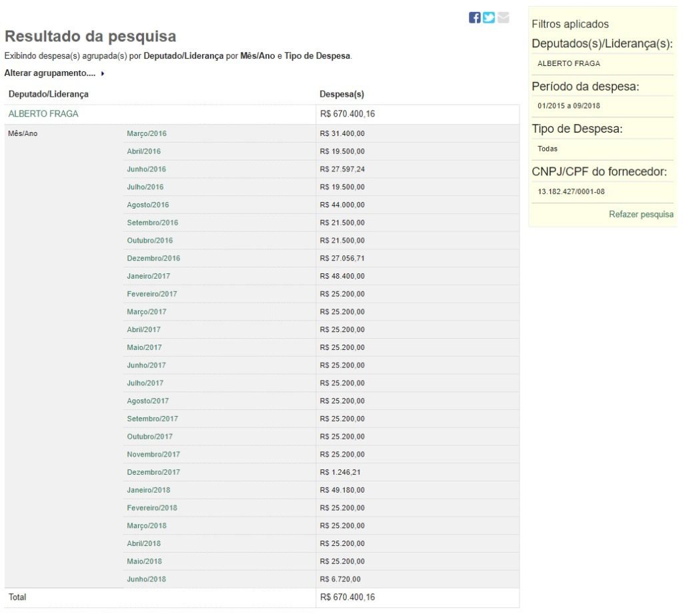
Task: Click the 01/2015 a 09/2018 period filter
Action: (x=569, y=106)
